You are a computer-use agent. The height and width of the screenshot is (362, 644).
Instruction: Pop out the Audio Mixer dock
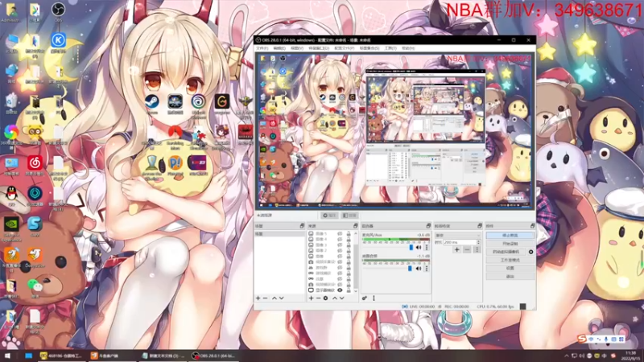[428, 226]
